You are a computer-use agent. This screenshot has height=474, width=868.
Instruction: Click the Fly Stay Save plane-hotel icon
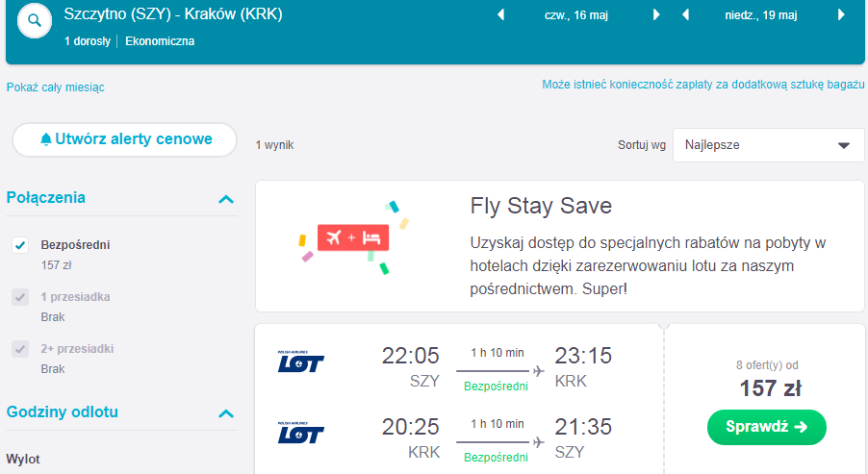pyautogui.click(x=353, y=237)
